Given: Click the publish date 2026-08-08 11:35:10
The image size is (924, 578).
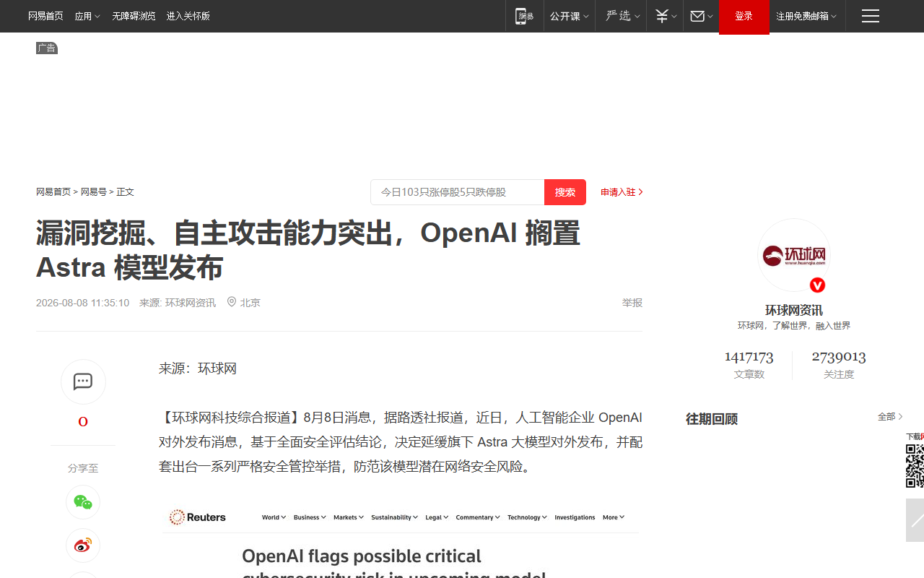Looking at the screenshot, I should pos(82,303).
